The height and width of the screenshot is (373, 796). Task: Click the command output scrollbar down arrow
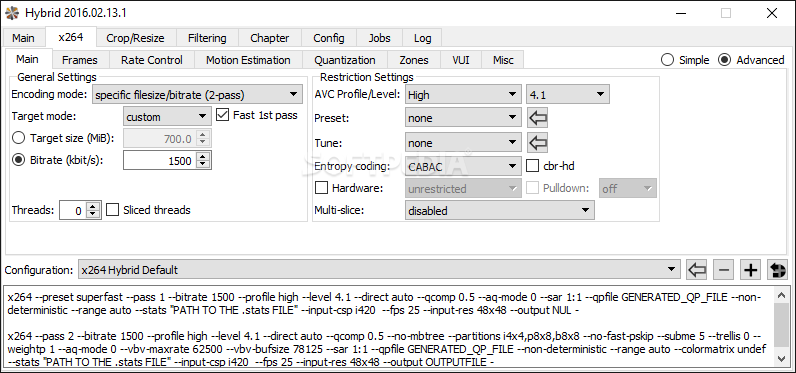782,359
